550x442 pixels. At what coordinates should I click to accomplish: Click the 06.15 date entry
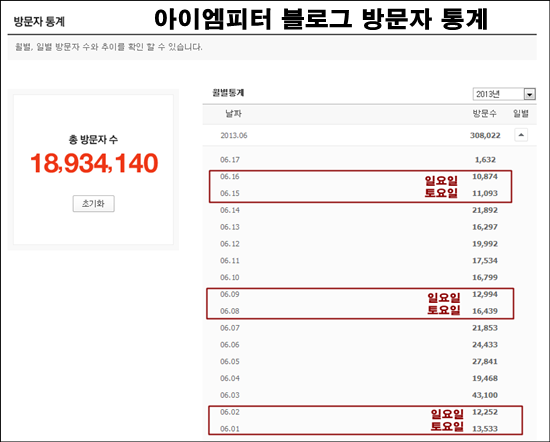(230, 193)
